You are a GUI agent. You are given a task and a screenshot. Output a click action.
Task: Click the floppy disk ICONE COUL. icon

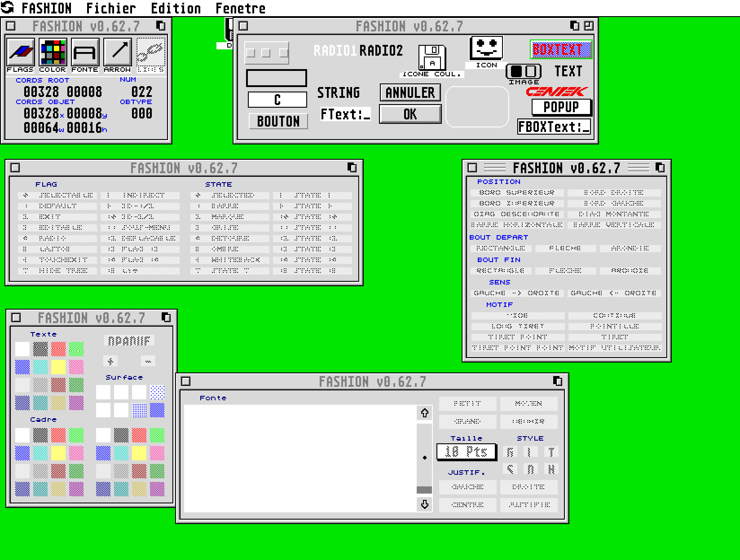point(432,57)
